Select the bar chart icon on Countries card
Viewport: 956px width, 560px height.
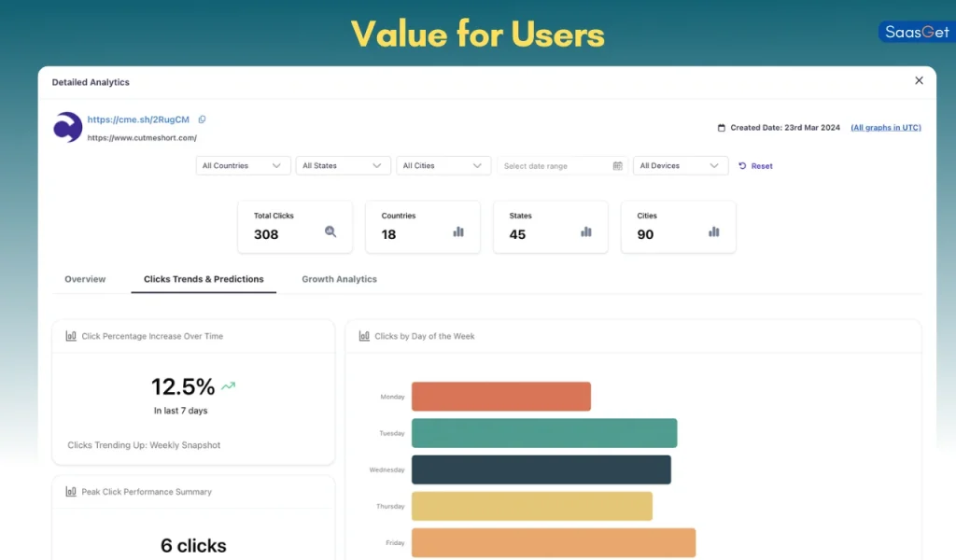click(x=458, y=232)
